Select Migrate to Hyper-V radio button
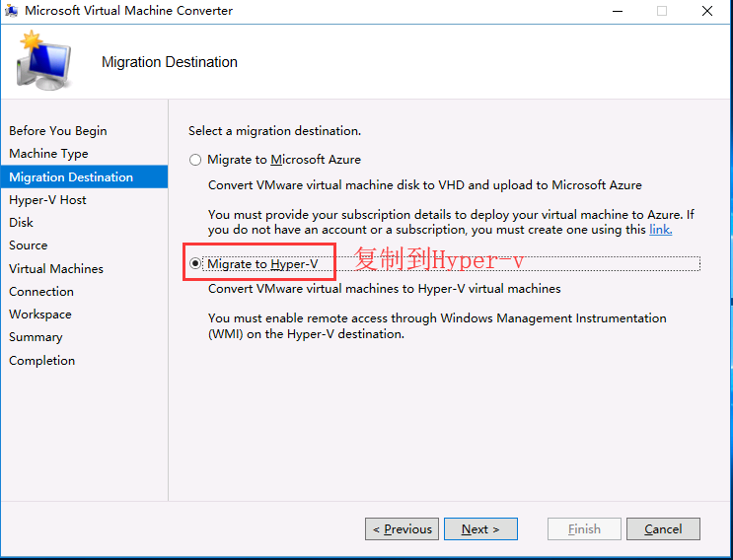This screenshot has height=560, width=733. [x=195, y=264]
